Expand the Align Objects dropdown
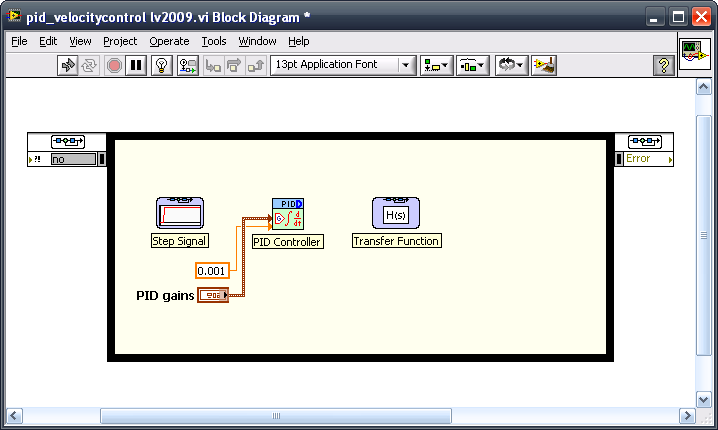Viewport: 718px width, 430px height. click(436, 65)
